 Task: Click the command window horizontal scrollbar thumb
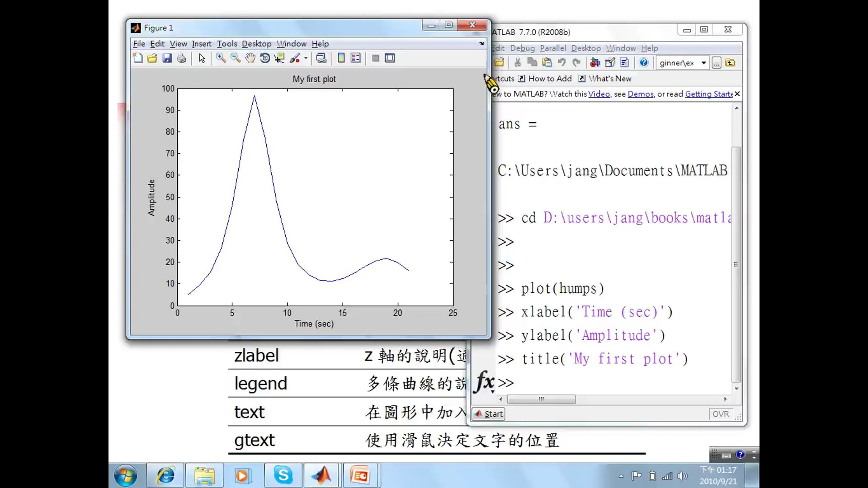[x=541, y=399]
